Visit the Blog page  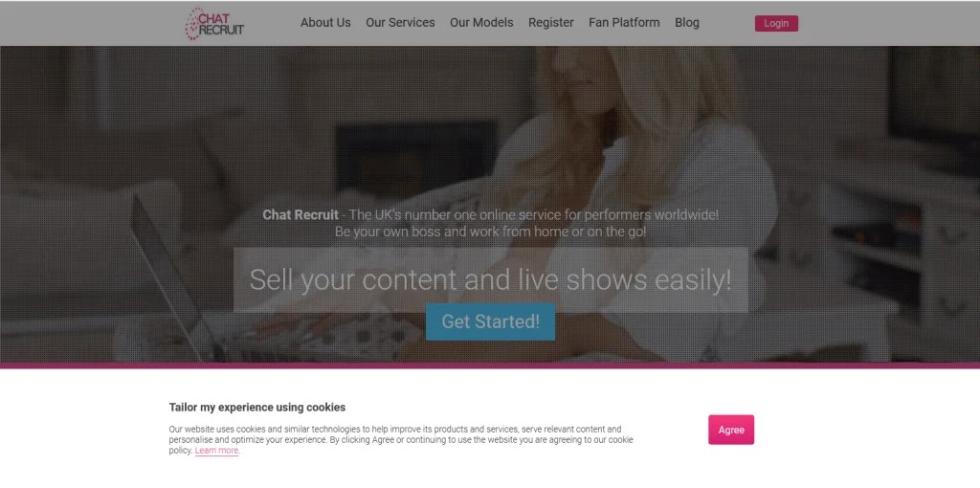click(x=687, y=23)
